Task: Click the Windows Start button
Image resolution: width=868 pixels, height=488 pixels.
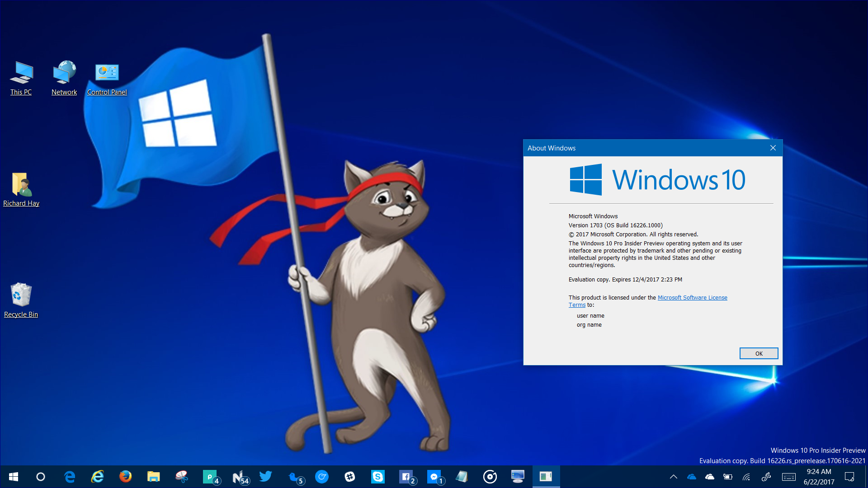Action: (14, 477)
